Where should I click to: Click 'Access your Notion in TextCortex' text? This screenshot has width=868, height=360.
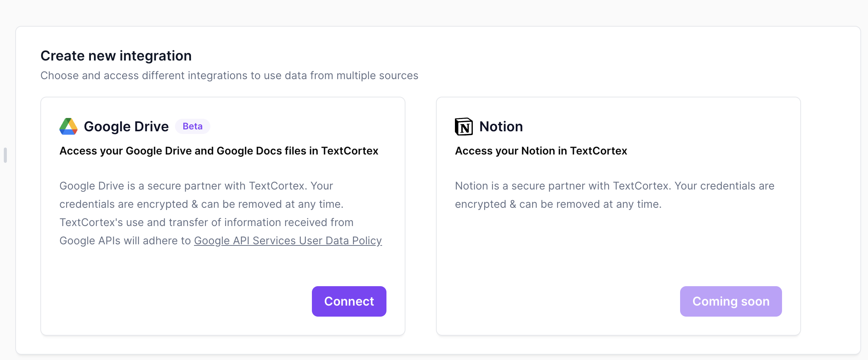[x=541, y=151]
